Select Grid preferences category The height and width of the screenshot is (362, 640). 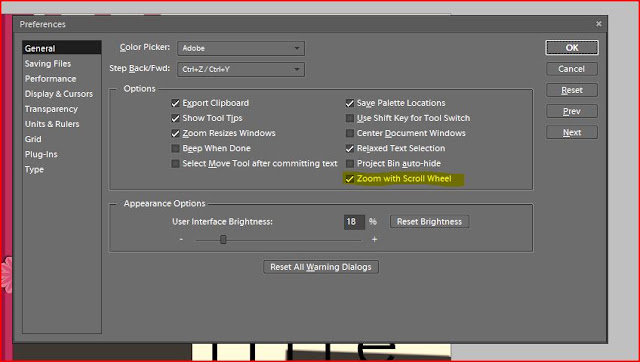pyautogui.click(x=33, y=139)
